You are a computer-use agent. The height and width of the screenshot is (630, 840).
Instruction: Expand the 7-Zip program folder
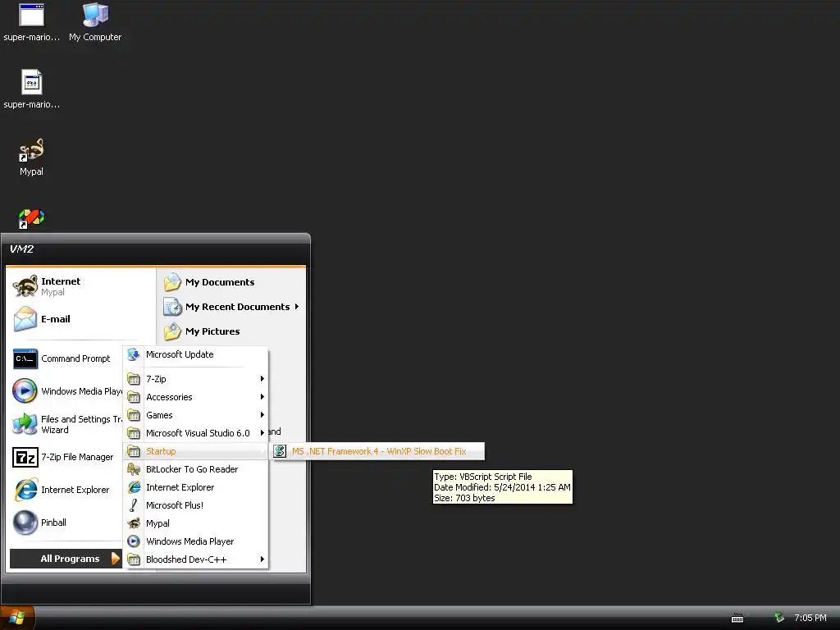click(x=195, y=379)
